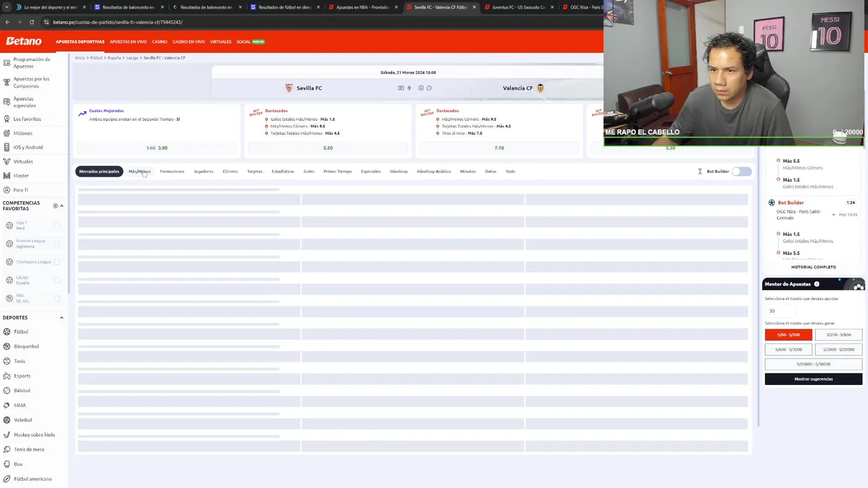The height and width of the screenshot is (488, 868).
Task: Select the S/200 - S/600 winnings range
Action: [x=839, y=335]
